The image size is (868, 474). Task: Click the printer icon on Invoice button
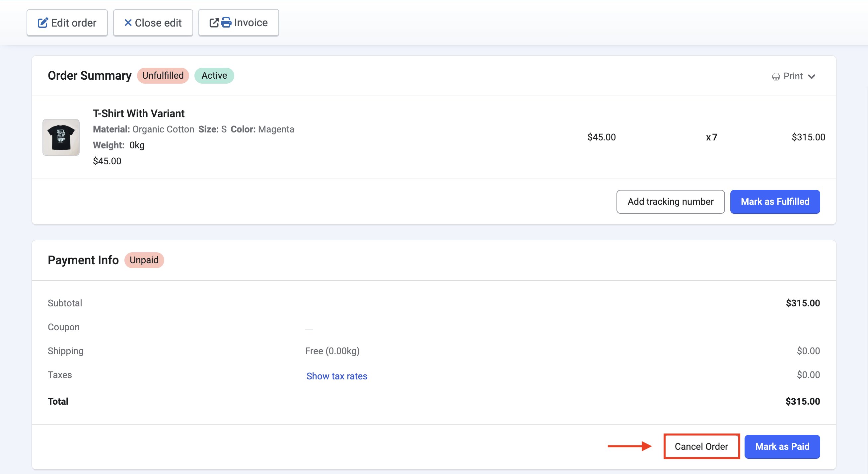tap(226, 23)
